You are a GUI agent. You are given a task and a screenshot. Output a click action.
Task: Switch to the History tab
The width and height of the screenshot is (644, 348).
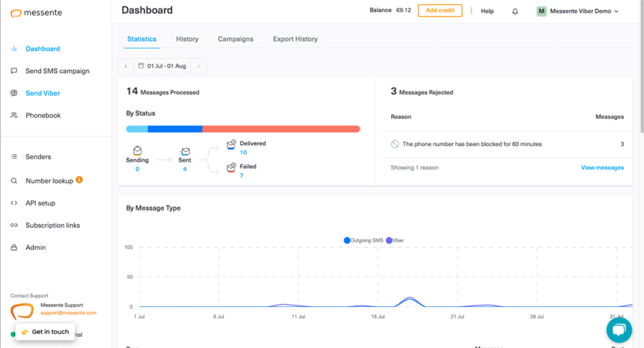pos(187,39)
